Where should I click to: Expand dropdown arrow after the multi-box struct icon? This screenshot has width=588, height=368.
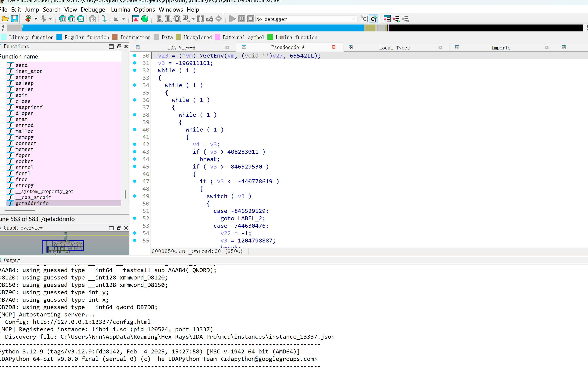coord(193,19)
